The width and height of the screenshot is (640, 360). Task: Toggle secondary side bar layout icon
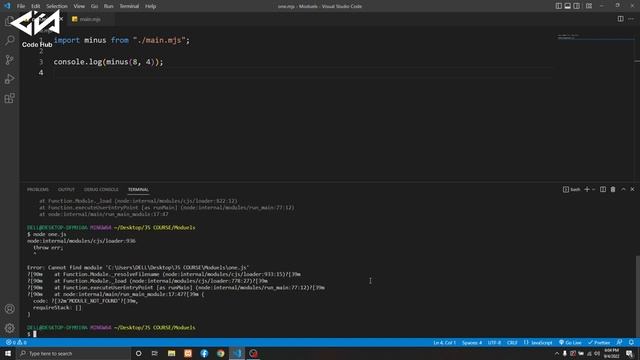tap(576, 6)
